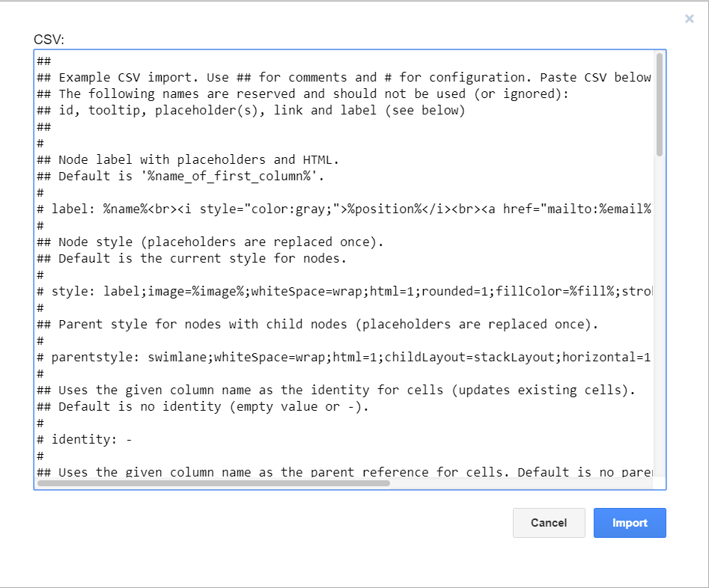The height and width of the screenshot is (588, 709).
Task: Place the cursor on the label configuration line
Action: [225, 209]
